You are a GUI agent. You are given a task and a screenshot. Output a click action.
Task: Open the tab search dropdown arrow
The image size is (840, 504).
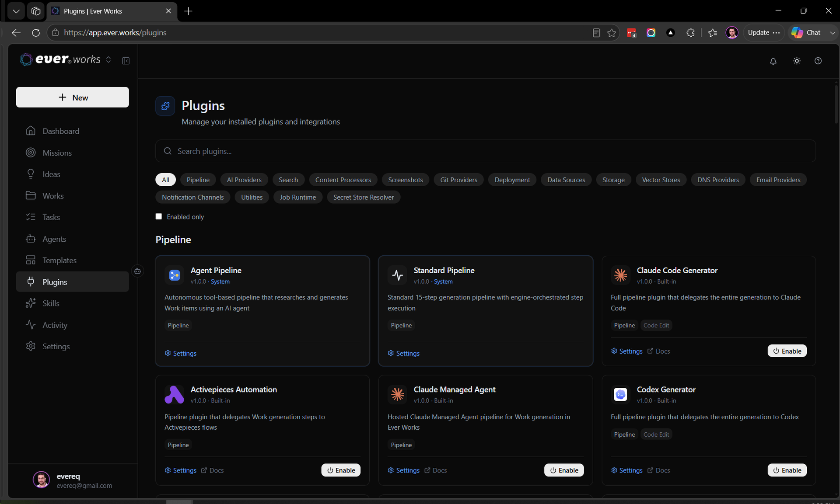point(16,11)
